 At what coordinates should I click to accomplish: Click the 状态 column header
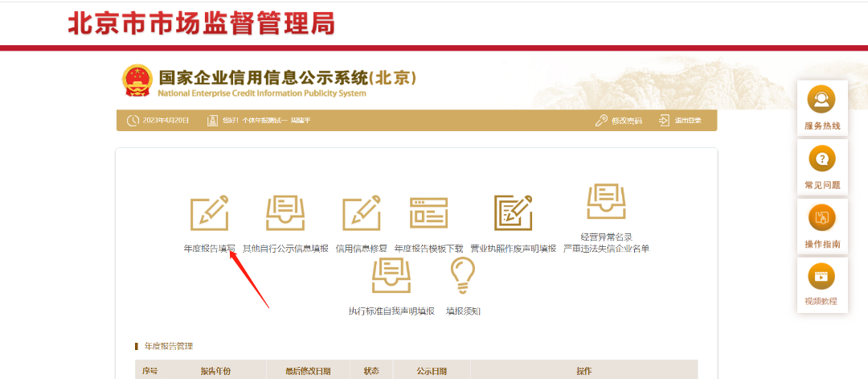point(371,371)
